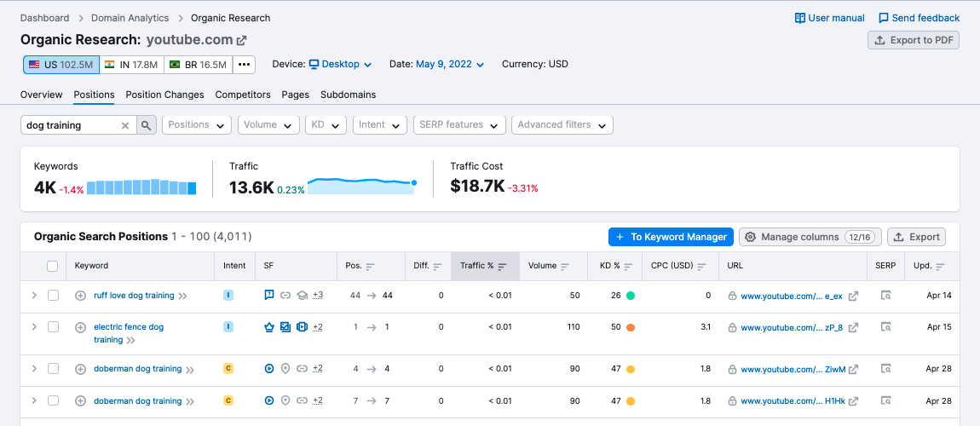Change the Device Desktop dropdown
980x426 pixels.
(x=340, y=64)
